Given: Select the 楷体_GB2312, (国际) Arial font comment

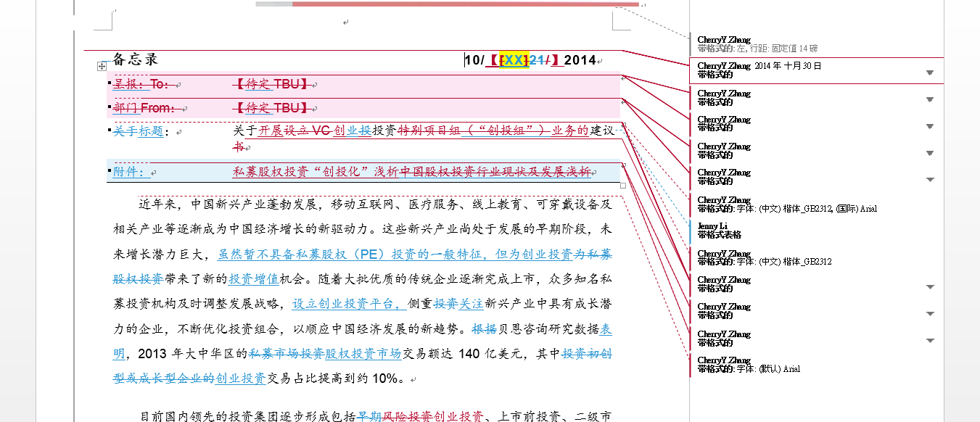Looking at the screenshot, I should [787, 204].
